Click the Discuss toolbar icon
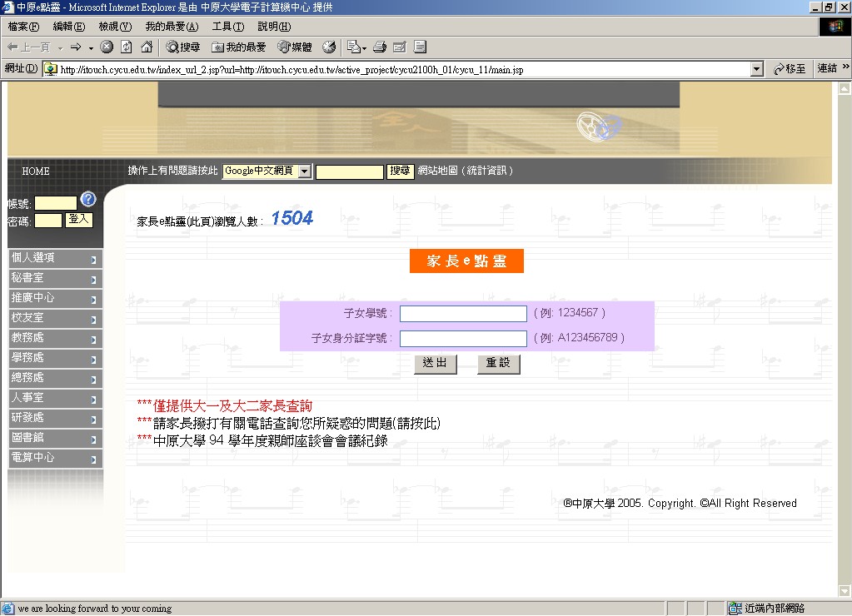 [420, 47]
